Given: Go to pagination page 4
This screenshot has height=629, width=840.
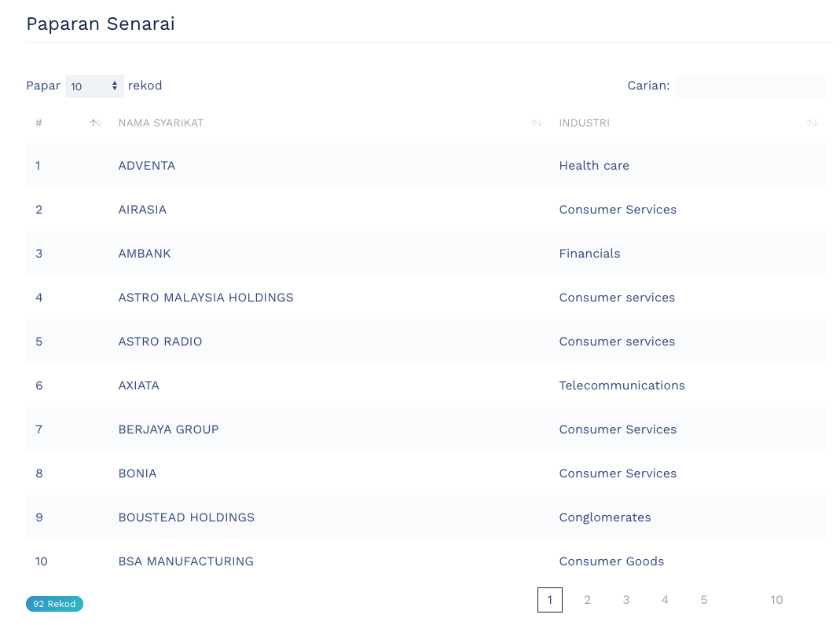Looking at the screenshot, I should (x=665, y=600).
